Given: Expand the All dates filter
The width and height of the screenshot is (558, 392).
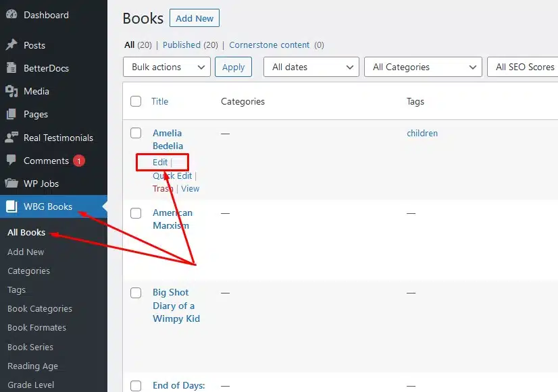Looking at the screenshot, I should click(x=311, y=67).
